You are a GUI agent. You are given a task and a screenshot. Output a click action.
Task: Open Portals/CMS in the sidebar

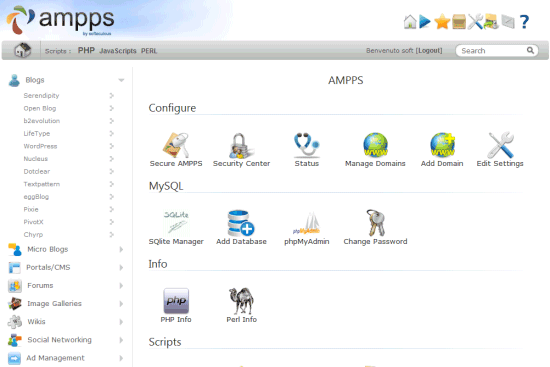click(48, 267)
